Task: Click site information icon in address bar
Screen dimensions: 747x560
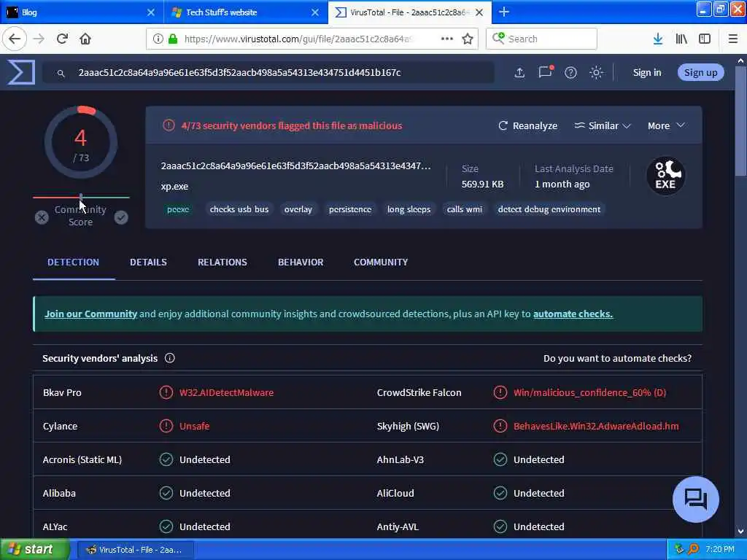Action: click(158, 39)
